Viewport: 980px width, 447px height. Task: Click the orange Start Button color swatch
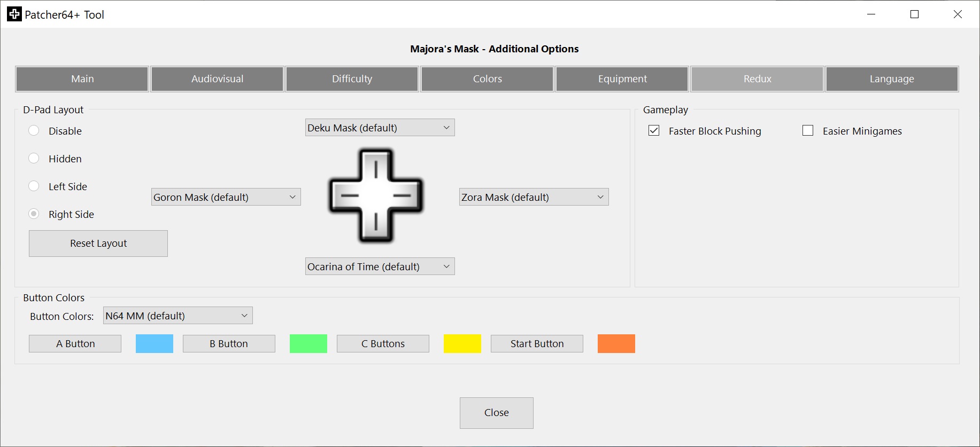616,344
